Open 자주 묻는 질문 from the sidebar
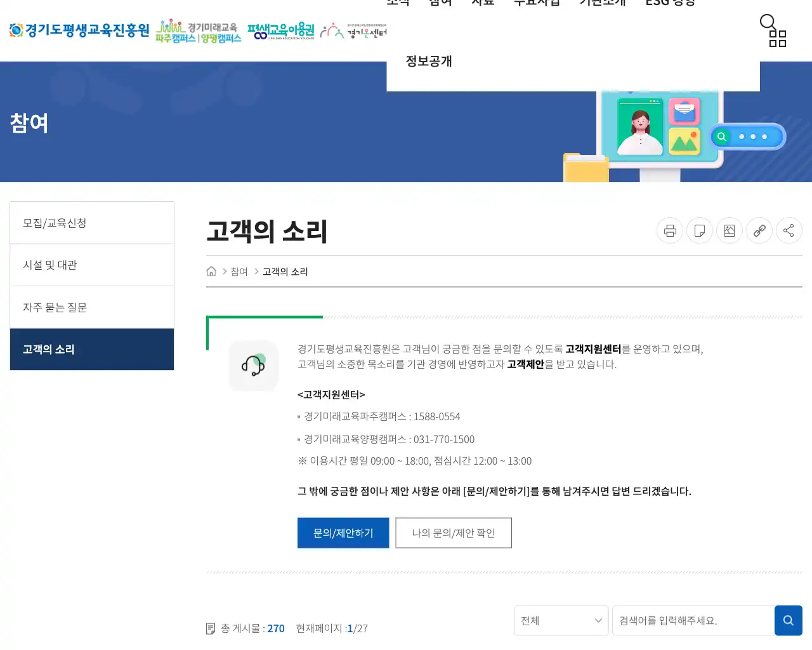This screenshot has height=650, width=812. click(92, 307)
